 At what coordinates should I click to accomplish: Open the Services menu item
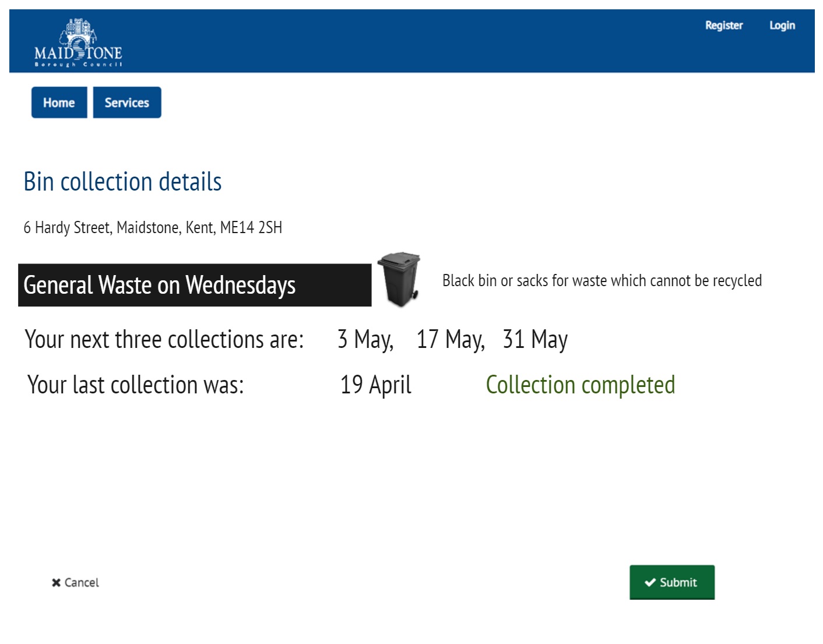(127, 103)
